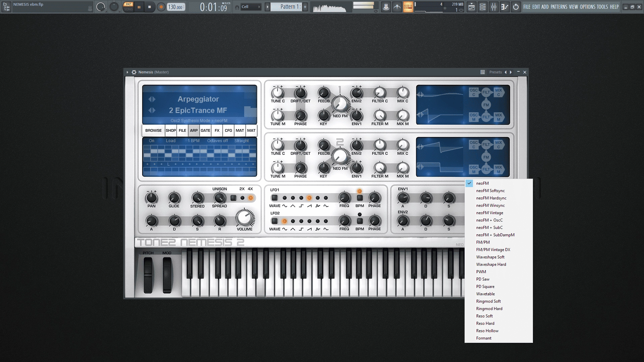644x362 pixels.
Task: Click the BROWSE button
Action: click(153, 130)
